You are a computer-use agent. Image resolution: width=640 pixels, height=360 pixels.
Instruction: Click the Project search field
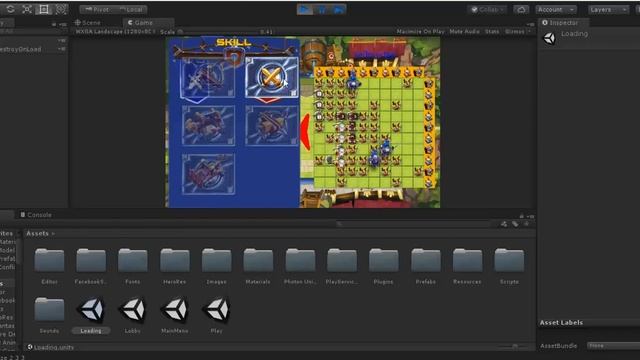[414, 224]
